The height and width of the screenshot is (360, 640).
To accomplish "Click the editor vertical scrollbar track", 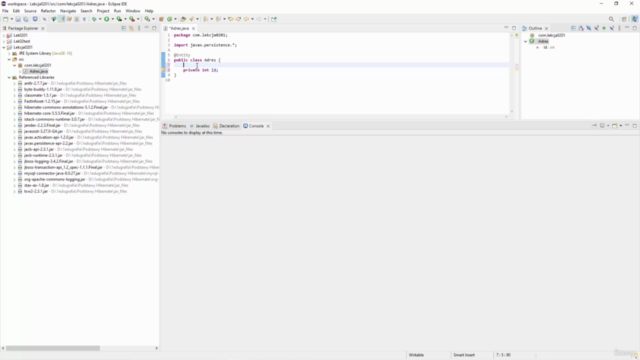I will pyautogui.click(x=511, y=73).
